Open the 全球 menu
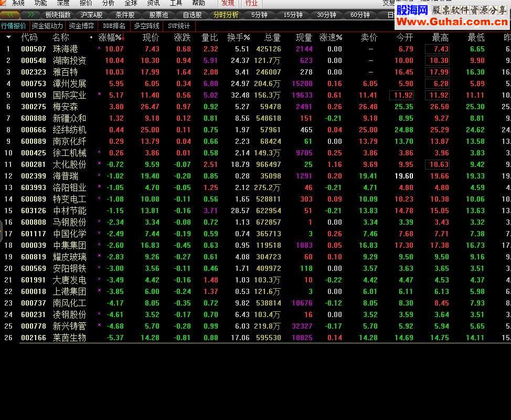511x420 pixels. [x=131, y=3]
